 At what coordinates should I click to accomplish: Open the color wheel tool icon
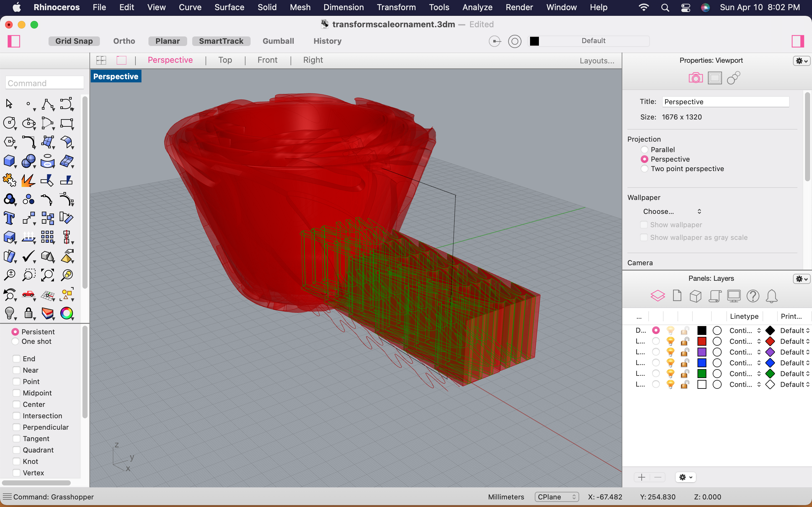click(66, 313)
